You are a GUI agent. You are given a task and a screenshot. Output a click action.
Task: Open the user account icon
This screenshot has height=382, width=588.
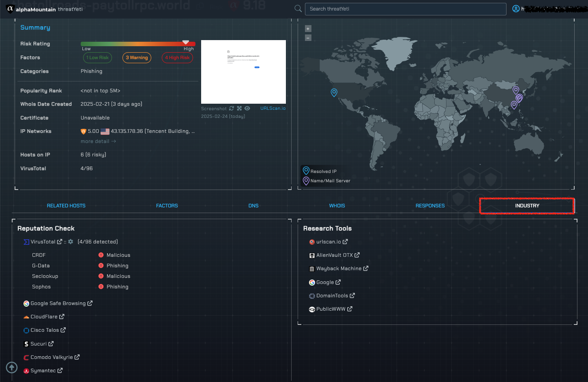click(516, 9)
